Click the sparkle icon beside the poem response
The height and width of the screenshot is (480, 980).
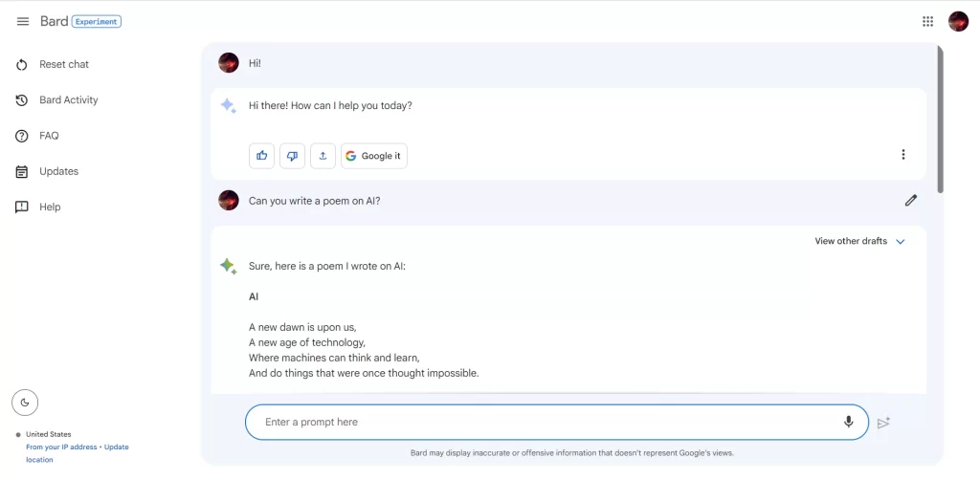(228, 267)
